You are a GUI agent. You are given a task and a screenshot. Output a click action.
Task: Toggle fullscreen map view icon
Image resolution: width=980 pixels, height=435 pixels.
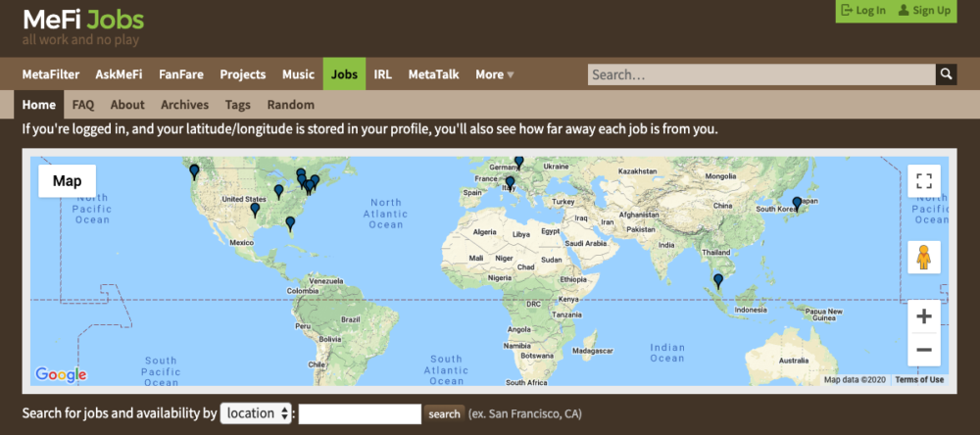click(x=924, y=180)
